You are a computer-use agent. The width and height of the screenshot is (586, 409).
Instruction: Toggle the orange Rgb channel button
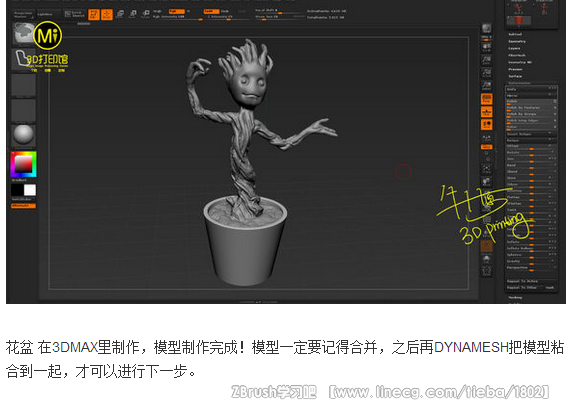click(x=176, y=11)
